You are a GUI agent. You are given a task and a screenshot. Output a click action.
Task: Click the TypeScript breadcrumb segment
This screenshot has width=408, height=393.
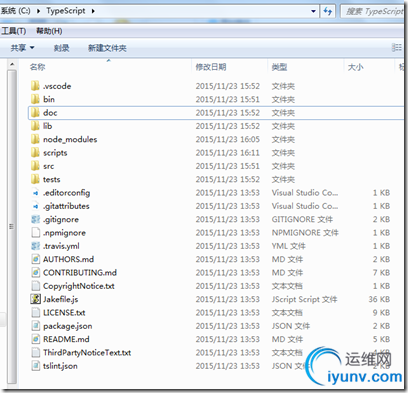[x=66, y=11]
